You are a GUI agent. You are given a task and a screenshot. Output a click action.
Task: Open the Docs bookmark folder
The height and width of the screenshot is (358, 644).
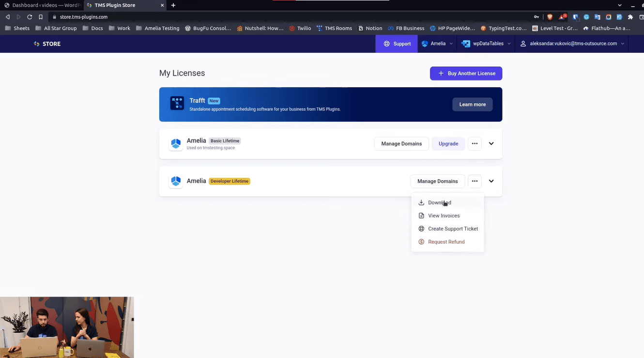pyautogui.click(x=92, y=28)
